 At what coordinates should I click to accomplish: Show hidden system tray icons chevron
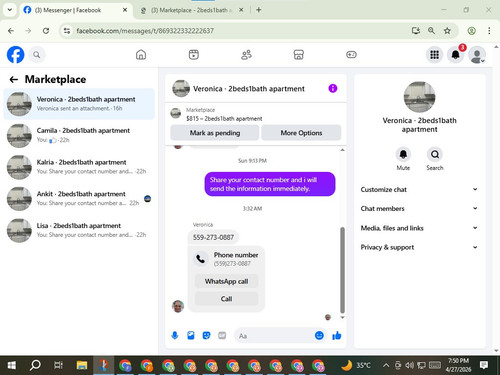tap(386, 365)
